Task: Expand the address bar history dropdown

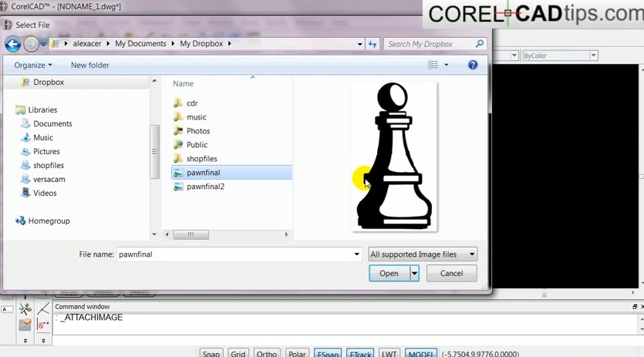Action: tap(359, 44)
